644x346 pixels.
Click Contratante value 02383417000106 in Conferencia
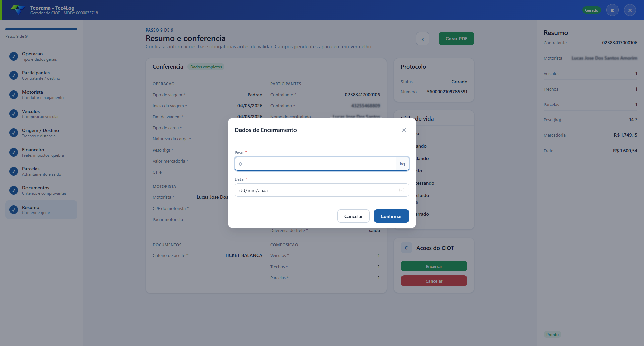pos(362,95)
